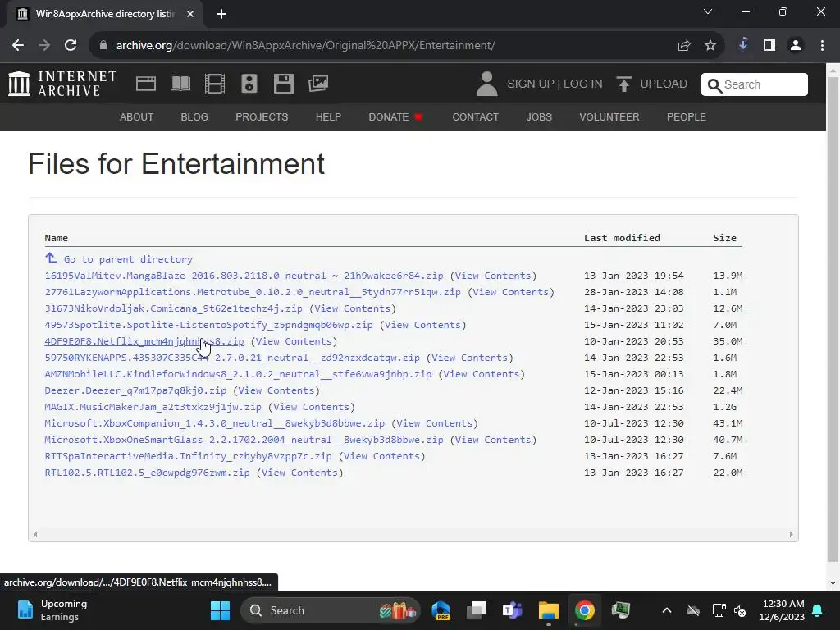Go back using browser back arrow
840x630 pixels.
pyautogui.click(x=18, y=46)
